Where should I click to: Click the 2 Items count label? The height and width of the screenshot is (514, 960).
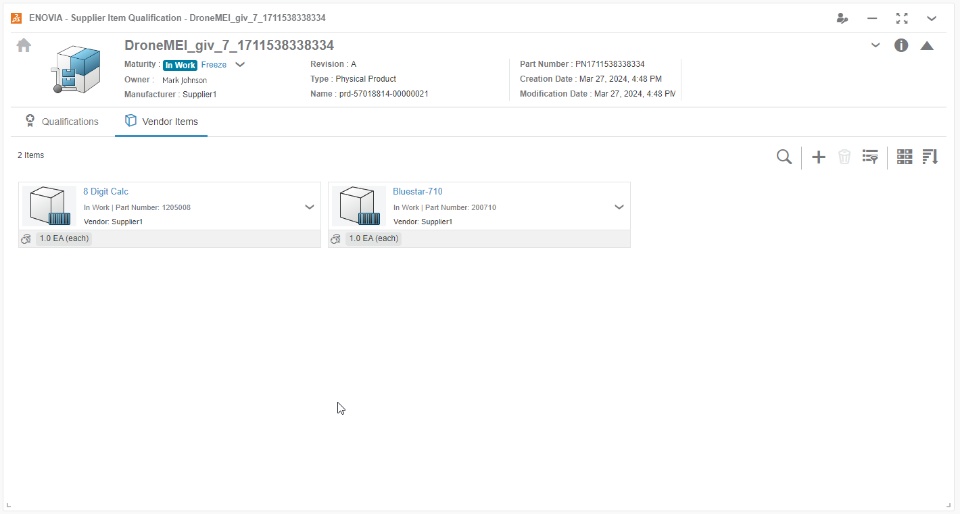coord(31,155)
